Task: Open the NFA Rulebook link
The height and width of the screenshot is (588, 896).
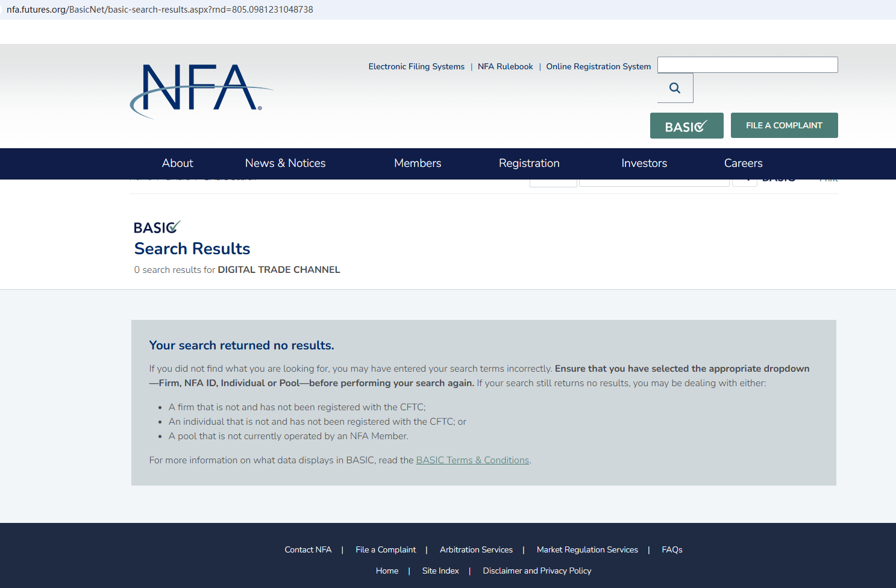Action: (x=505, y=67)
